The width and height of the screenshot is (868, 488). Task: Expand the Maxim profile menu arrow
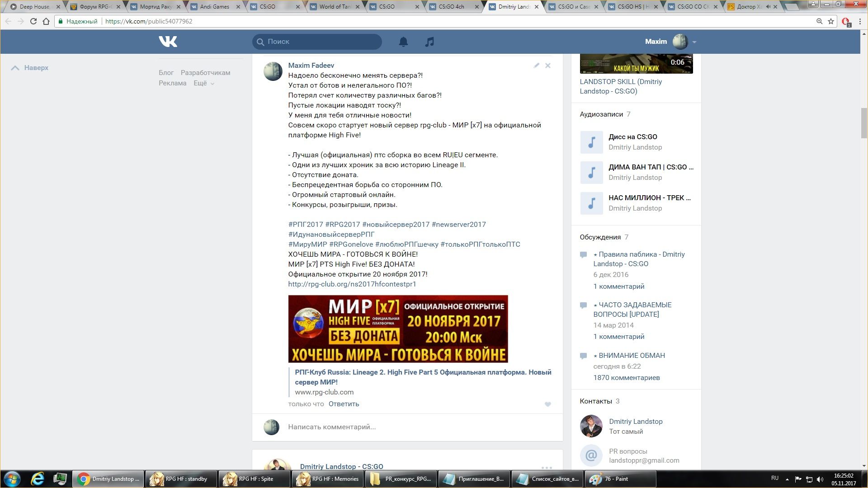[694, 42]
